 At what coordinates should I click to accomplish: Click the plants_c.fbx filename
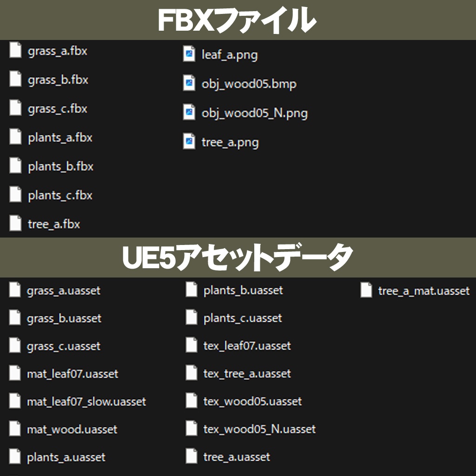tap(60, 195)
